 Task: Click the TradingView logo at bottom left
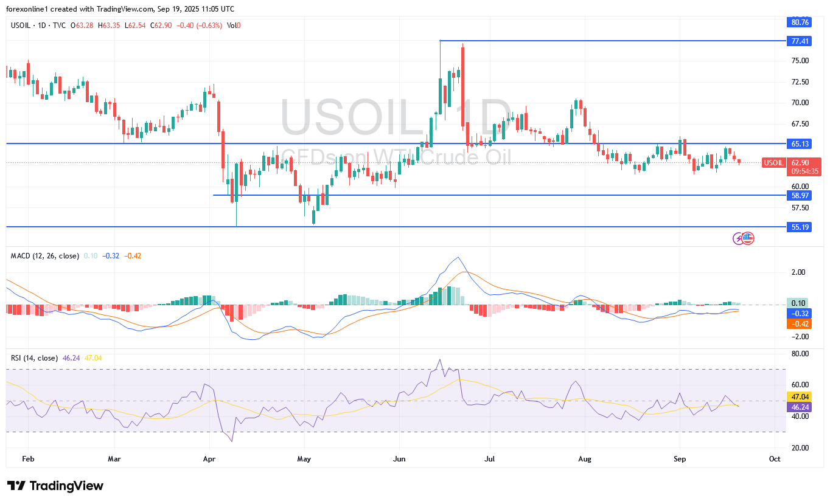pos(55,486)
